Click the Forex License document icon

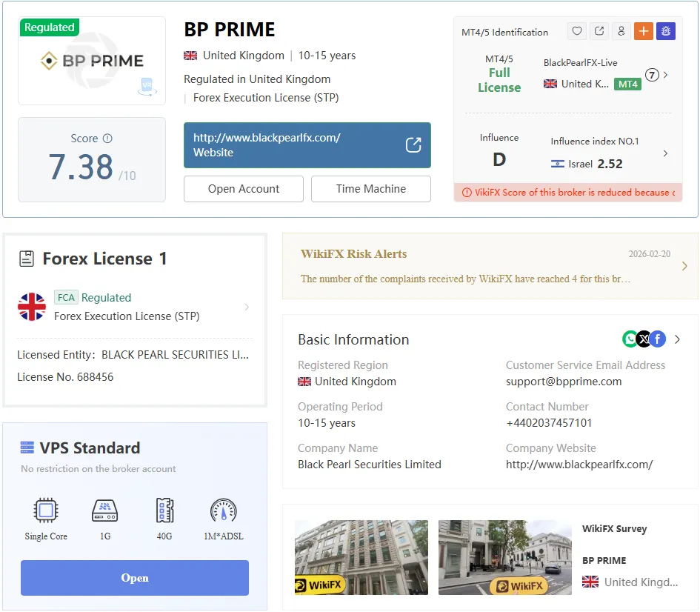click(x=27, y=259)
